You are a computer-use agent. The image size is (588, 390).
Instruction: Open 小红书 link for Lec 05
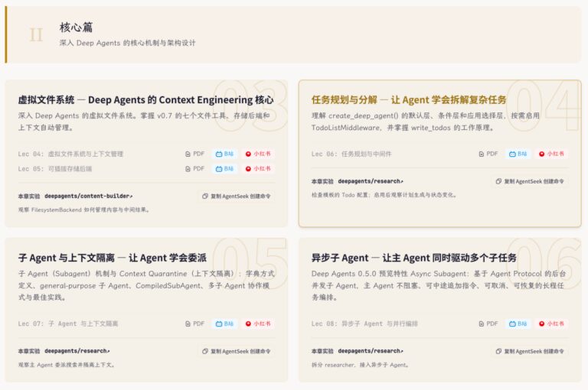(x=258, y=169)
